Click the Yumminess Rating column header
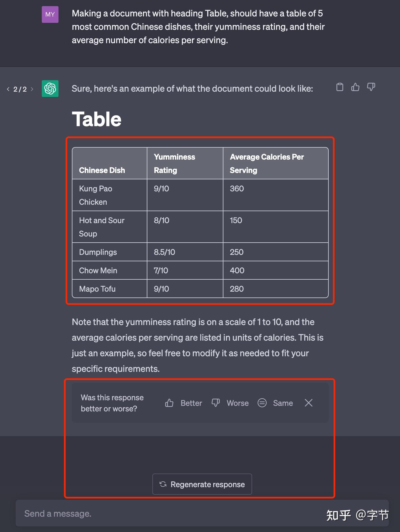Viewport: 400px width, 532px height. 185,163
